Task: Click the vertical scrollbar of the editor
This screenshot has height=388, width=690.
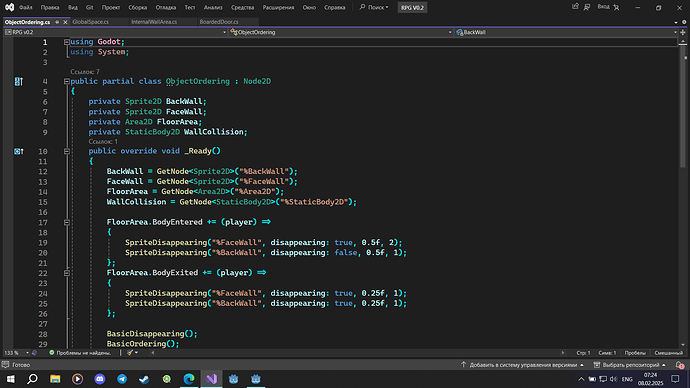Action: tap(683, 194)
